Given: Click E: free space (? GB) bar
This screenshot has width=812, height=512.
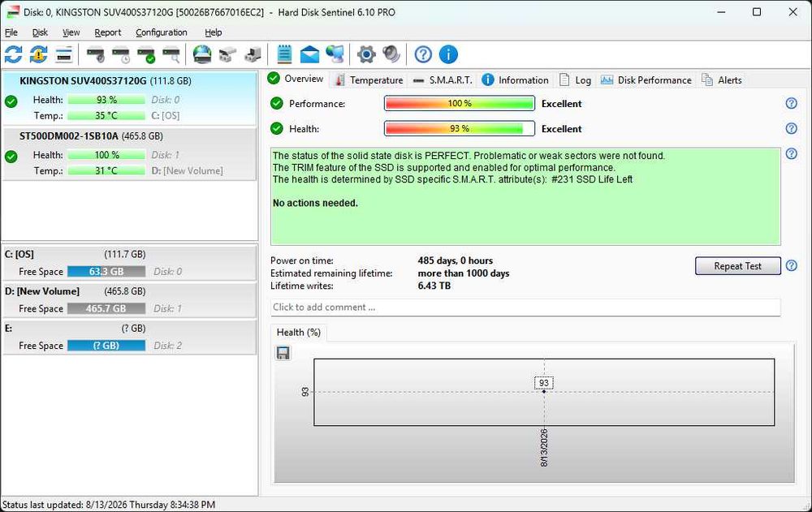Looking at the screenshot, I should tap(106, 346).
